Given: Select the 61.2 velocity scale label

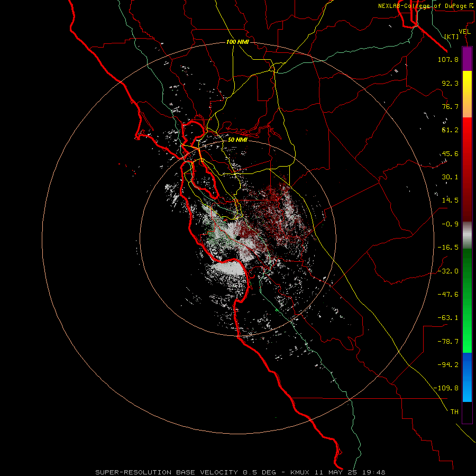Looking at the screenshot, I should [450, 130].
